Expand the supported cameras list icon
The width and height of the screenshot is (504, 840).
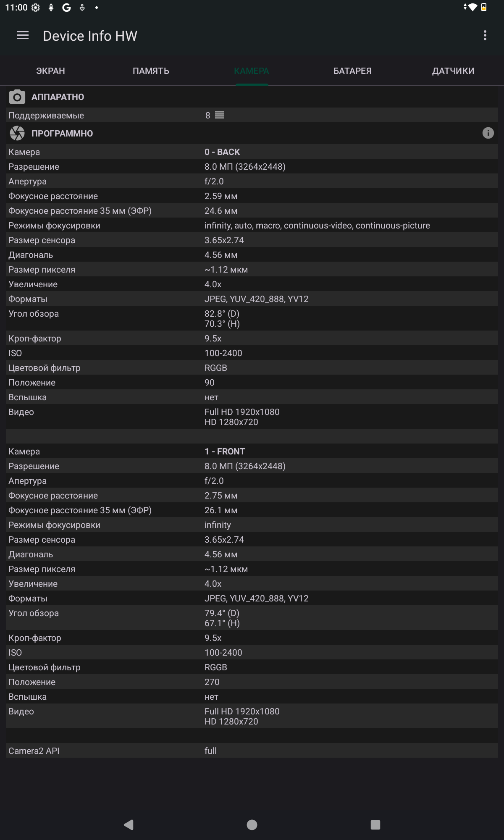pyautogui.click(x=219, y=115)
